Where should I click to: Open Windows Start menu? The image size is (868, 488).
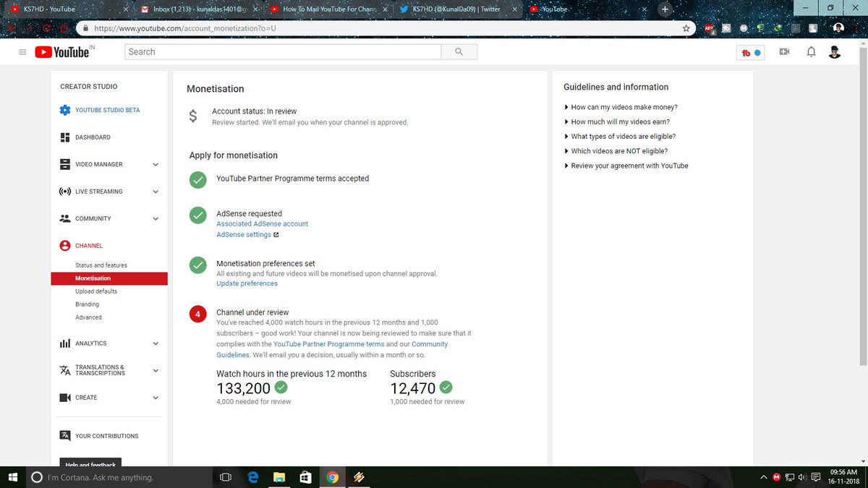pyautogui.click(x=12, y=477)
